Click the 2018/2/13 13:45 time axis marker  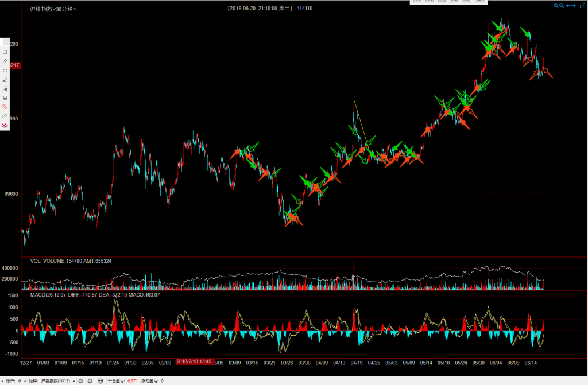point(194,362)
